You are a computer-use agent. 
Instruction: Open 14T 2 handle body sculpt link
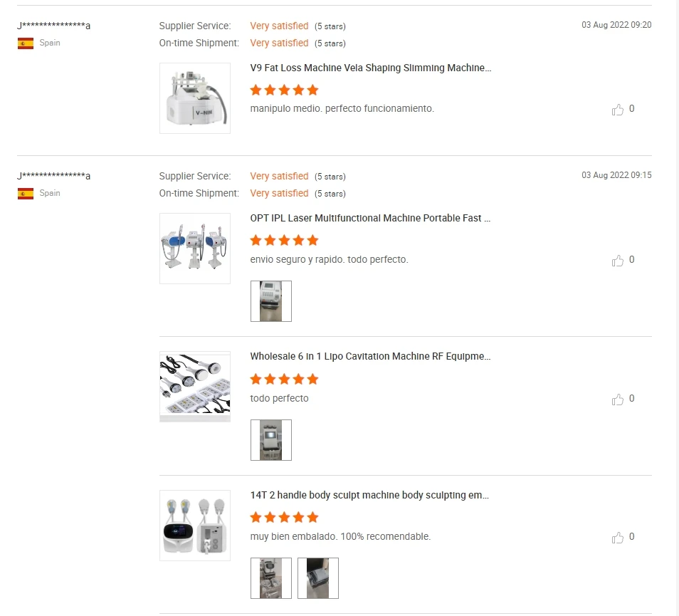coord(369,495)
